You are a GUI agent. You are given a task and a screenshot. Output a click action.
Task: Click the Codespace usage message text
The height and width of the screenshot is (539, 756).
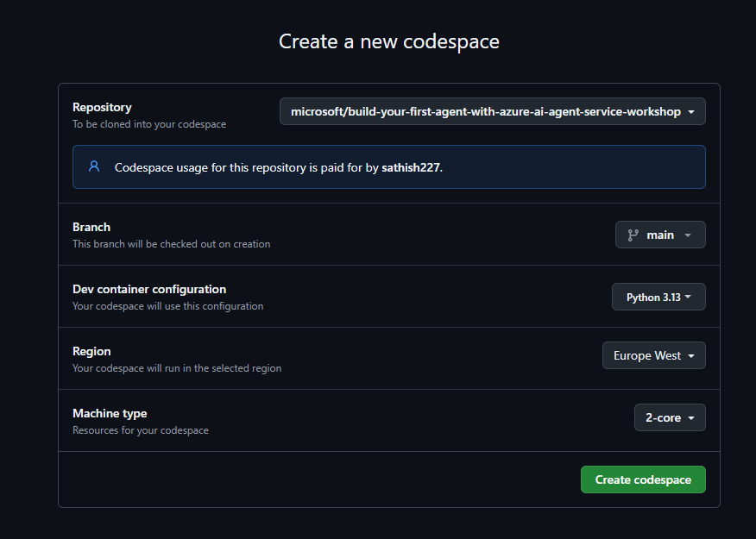(246, 167)
